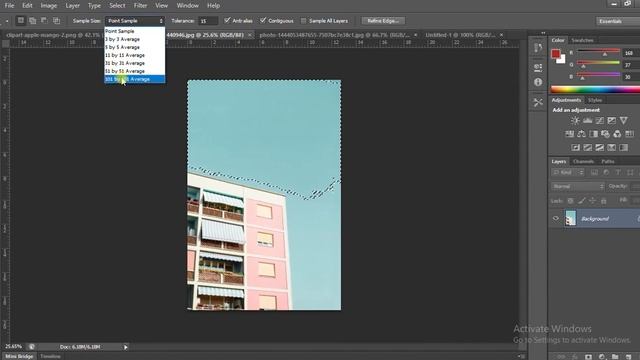Filter layers by type layers icon

tap(618, 173)
